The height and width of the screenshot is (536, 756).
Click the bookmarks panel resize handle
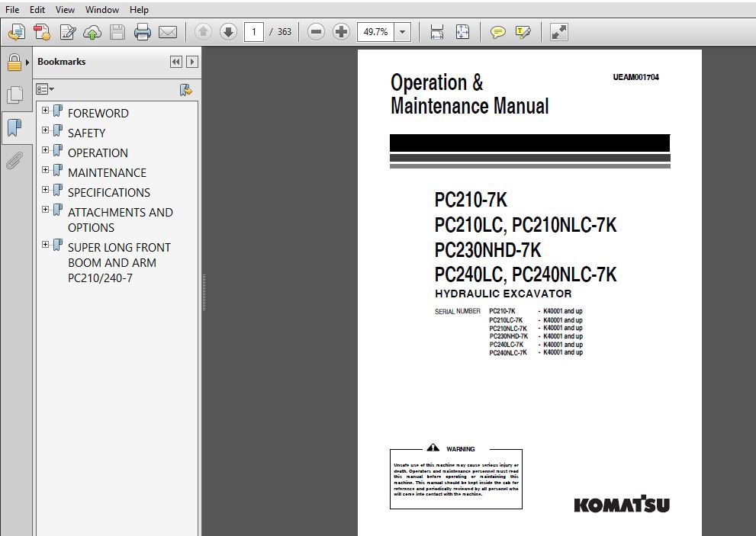pos(204,293)
